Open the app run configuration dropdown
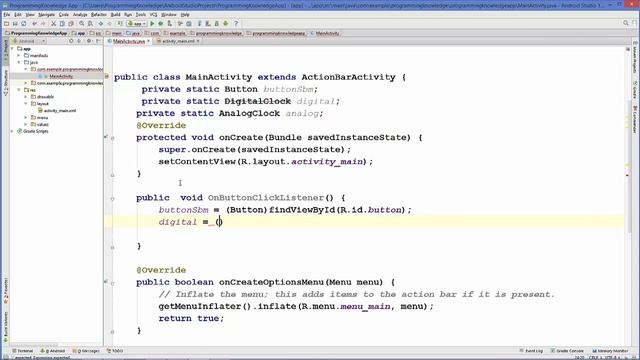The width and height of the screenshot is (640, 360). click(x=137, y=24)
